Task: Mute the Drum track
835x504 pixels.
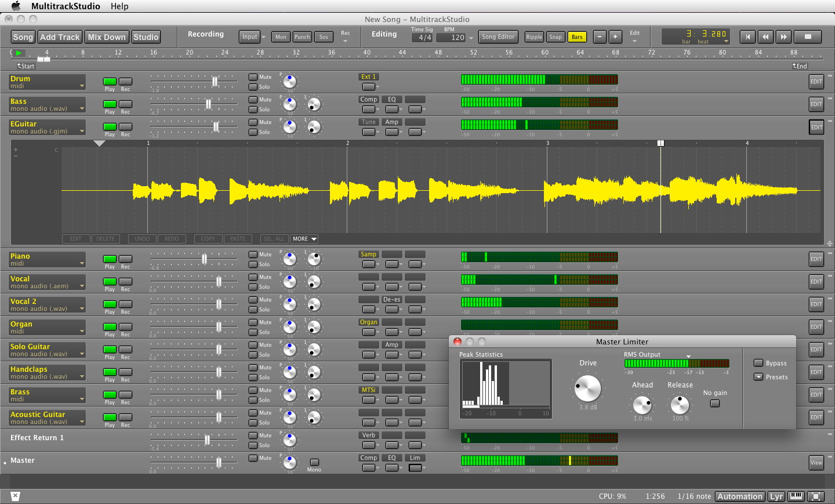Action: 253,77
